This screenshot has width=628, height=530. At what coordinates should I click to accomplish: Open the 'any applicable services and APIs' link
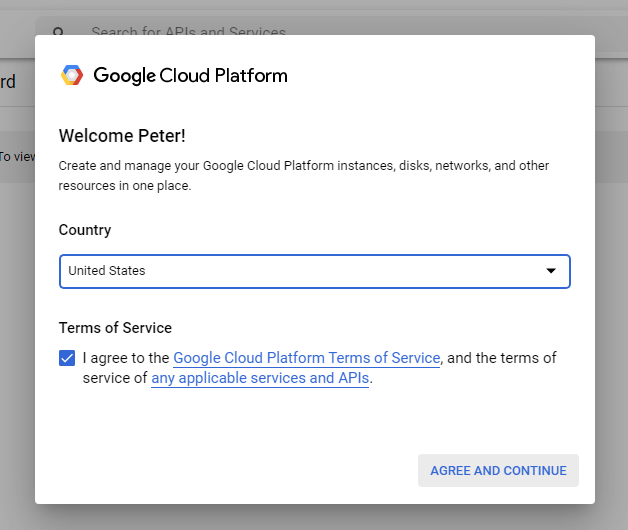[x=260, y=379]
